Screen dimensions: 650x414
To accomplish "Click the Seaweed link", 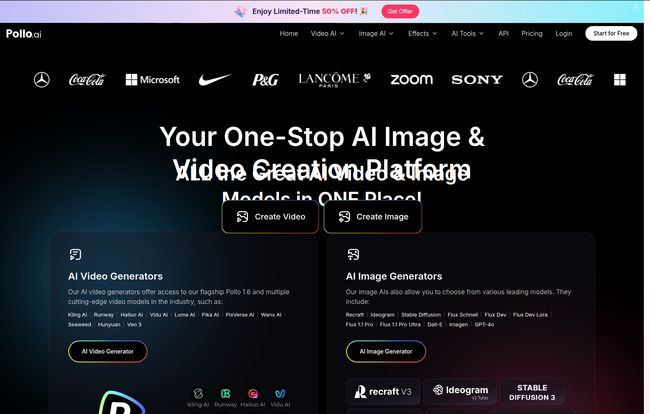I will [x=80, y=324].
